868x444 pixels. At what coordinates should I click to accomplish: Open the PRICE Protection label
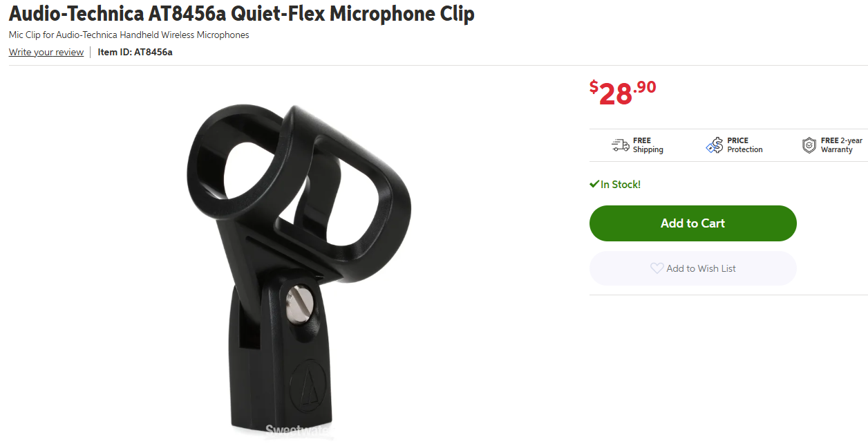click(745, 145)
